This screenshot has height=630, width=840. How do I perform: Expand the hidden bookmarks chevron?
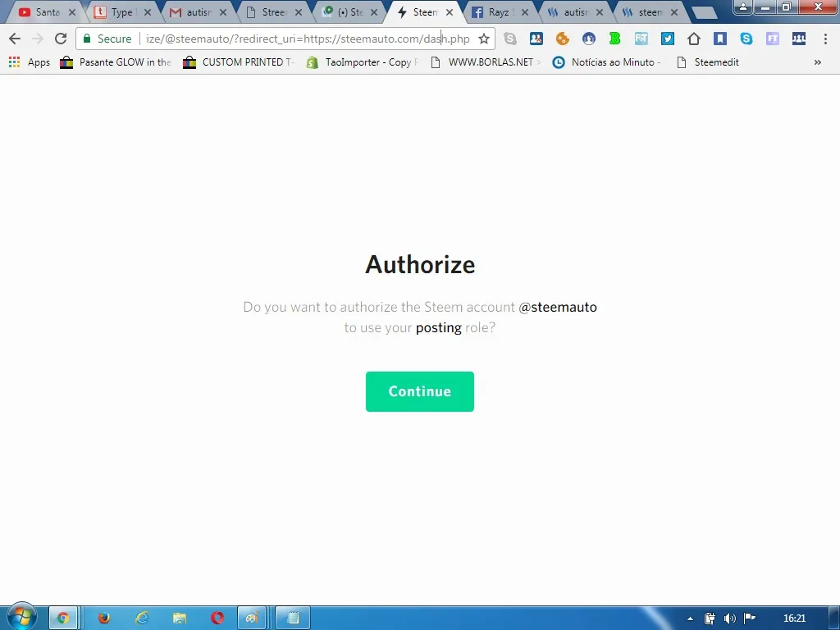coord(818,62)
